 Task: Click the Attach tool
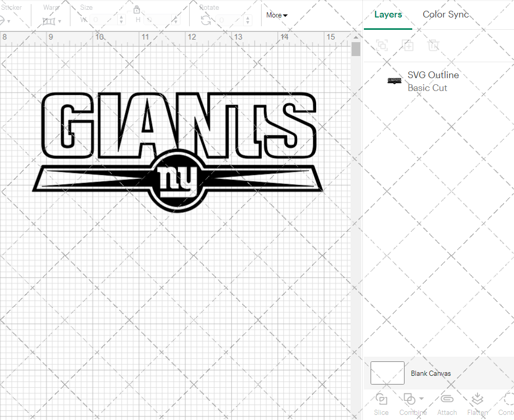[x=447, y=404]
